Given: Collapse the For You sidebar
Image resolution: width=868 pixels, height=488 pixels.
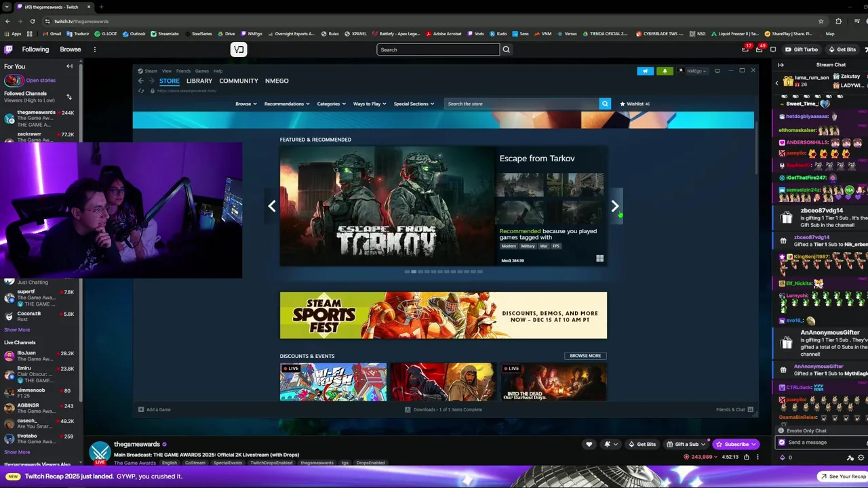Looking at the screenshot, I should [x=69, y=66].
